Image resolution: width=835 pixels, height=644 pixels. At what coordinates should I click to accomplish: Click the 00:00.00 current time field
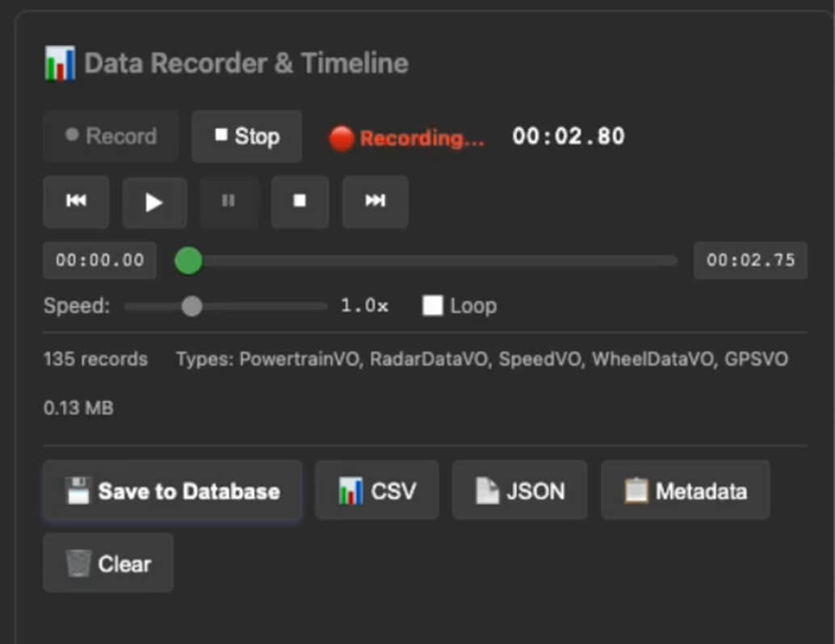(99, 260)
